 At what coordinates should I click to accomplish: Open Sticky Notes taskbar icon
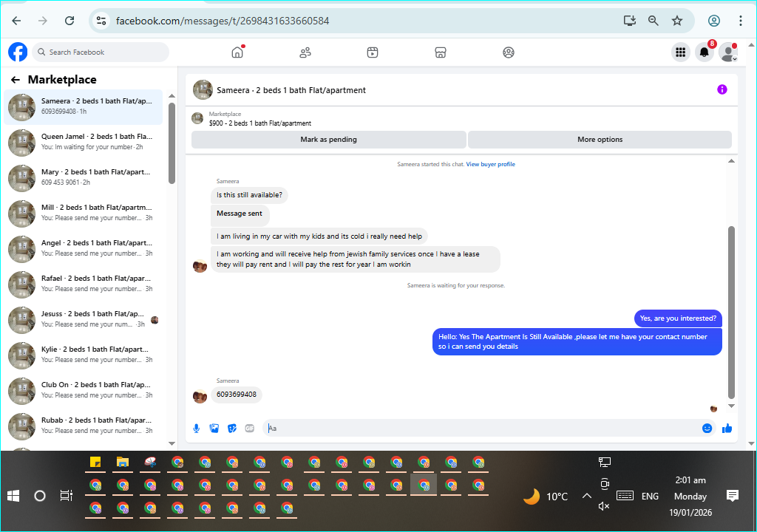tap(95, 463)
